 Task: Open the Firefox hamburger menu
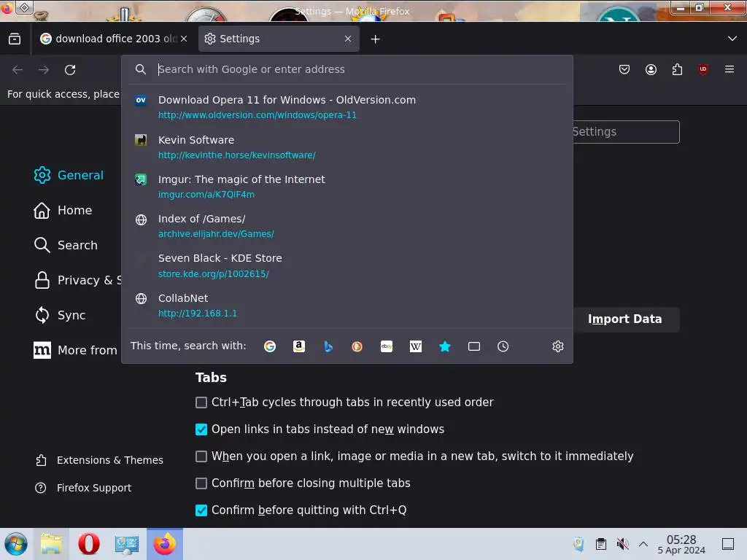click(729, 69)
